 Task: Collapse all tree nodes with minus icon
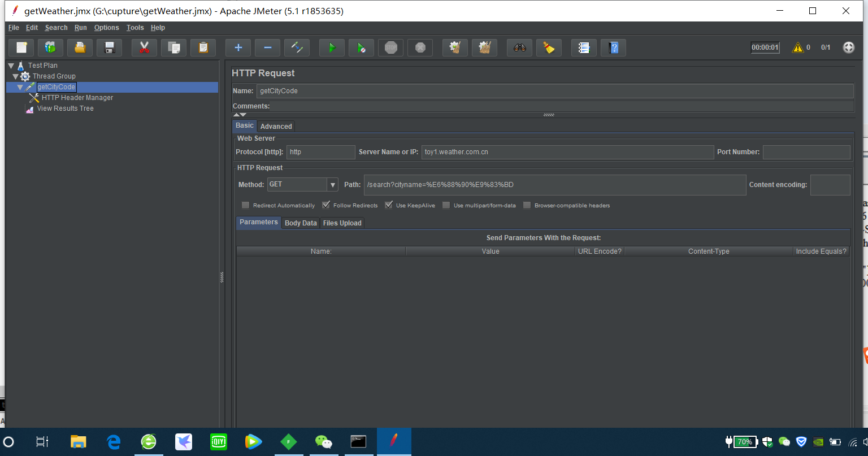[268, 48]
